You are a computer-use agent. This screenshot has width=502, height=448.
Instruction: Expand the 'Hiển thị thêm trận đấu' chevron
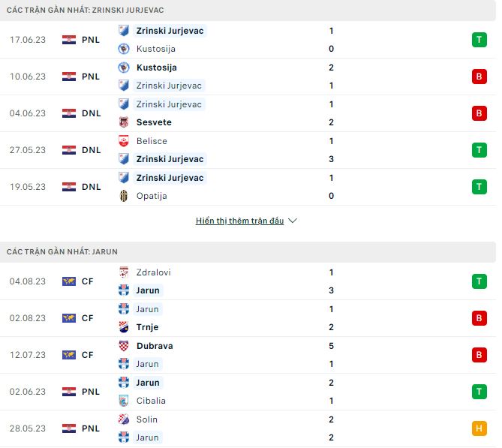pyautogui.click(x=293, y=221)
